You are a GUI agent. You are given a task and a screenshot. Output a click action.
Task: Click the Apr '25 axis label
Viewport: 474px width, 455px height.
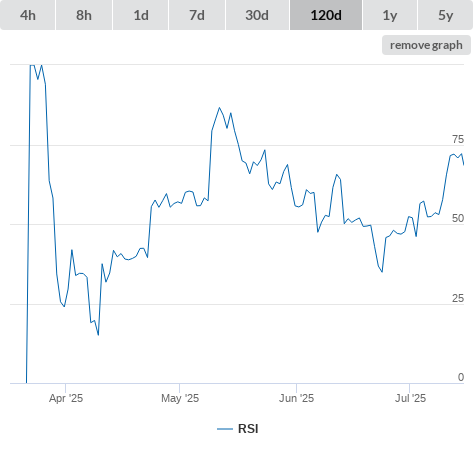click(66, 398)
